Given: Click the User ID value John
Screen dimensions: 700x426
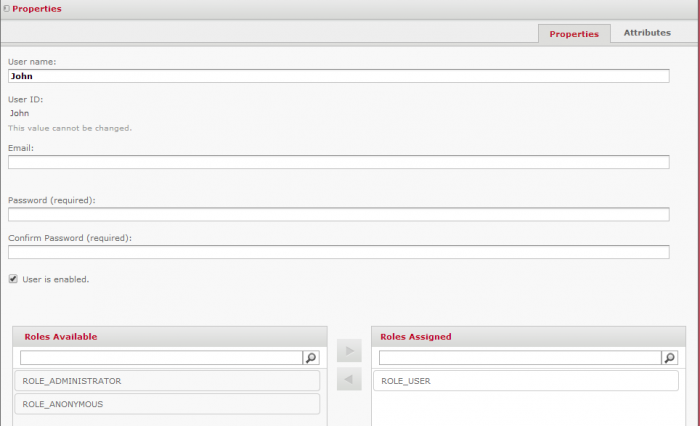Looking at the screenshot, I should point(20,113).
